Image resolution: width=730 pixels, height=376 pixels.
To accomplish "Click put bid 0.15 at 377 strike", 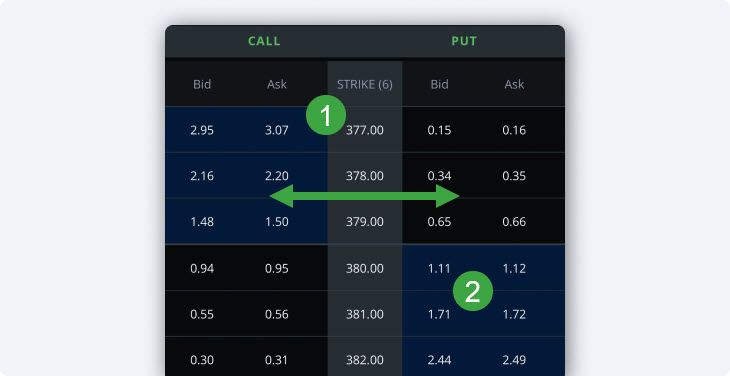I will pos(439,130).
